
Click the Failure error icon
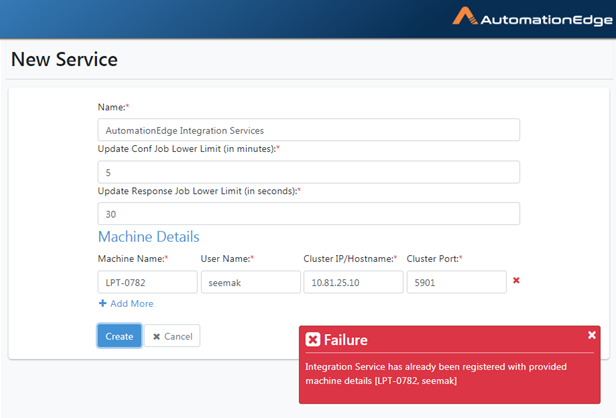pos(313,339)
